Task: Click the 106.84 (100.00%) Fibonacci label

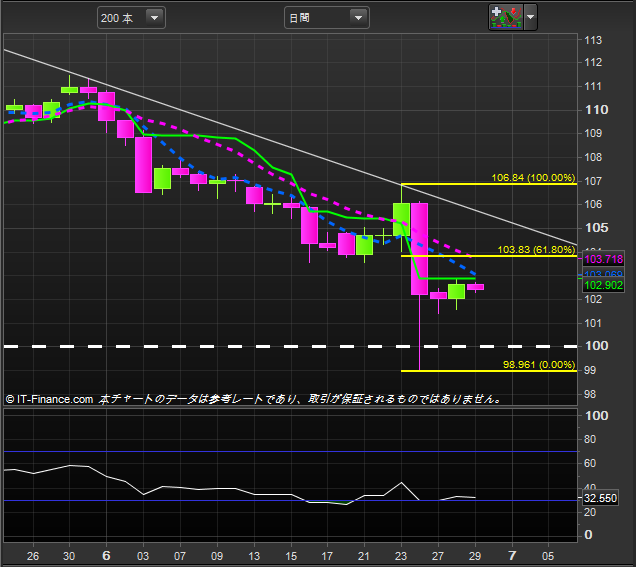Action: 533,178
